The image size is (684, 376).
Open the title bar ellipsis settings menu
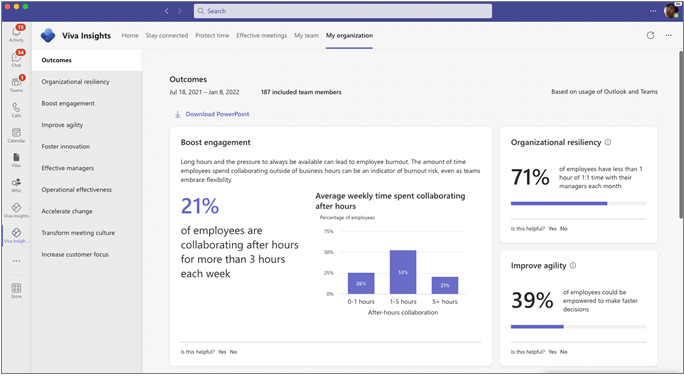(653, 11)
